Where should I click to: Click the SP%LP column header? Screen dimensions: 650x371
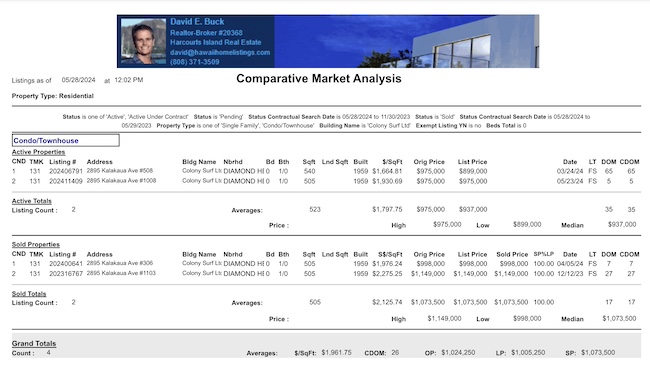(x=543, y=254)
